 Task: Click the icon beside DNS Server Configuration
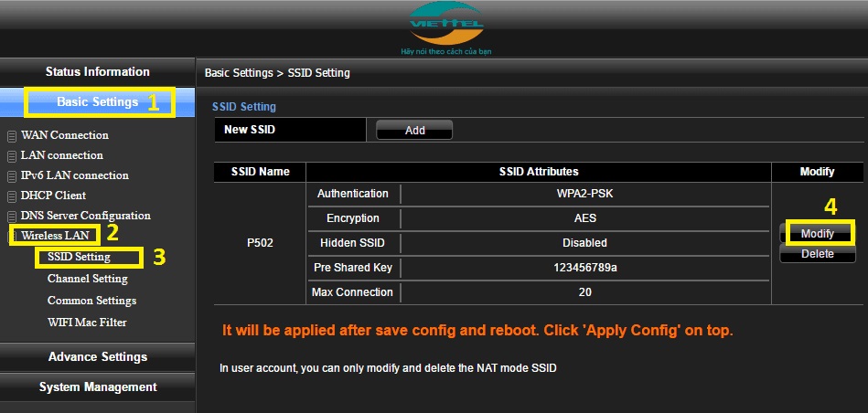click(x=12, y=217)
